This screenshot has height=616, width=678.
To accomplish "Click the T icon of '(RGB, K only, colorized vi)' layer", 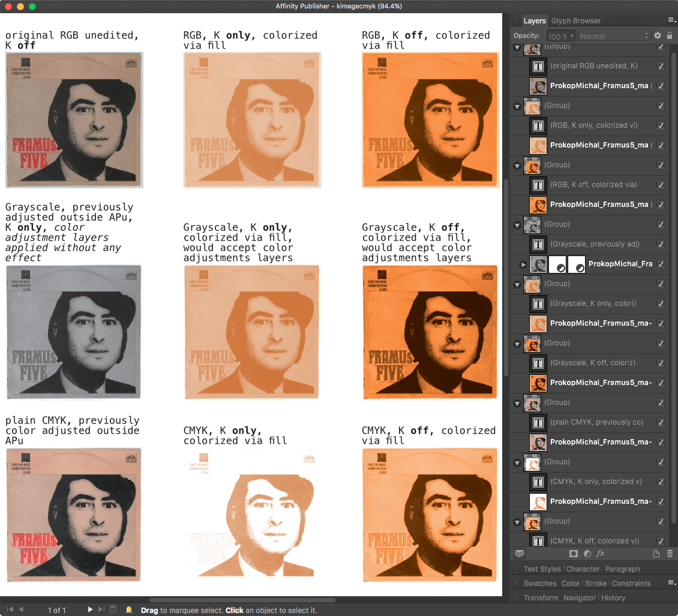I will coord(538,125).
